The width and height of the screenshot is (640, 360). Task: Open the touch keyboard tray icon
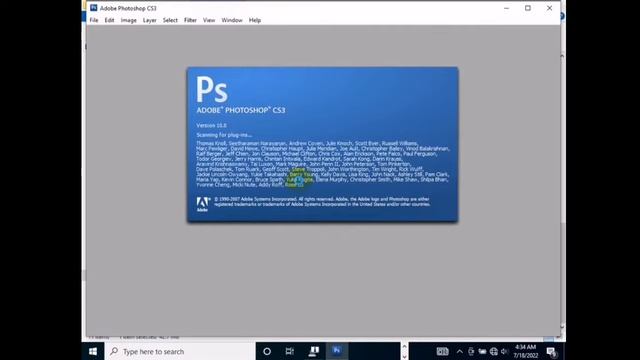(x=442, y=351)
